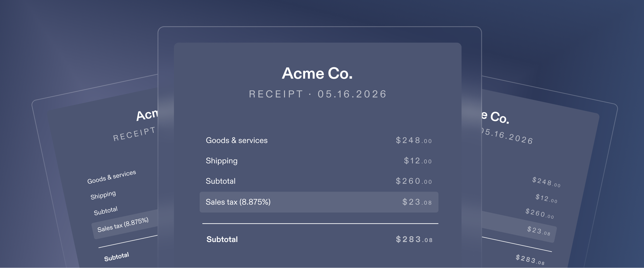Click the Subtotal $260.00 amount
The width and height of the screenshot is (644, 268).
414,181
